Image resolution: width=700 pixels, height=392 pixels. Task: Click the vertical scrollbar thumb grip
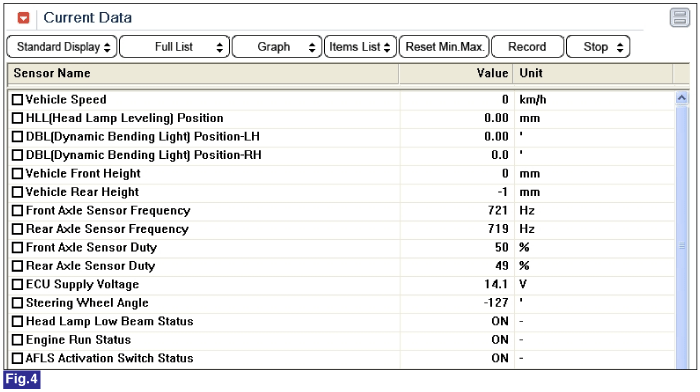click(x=682, y=246)
